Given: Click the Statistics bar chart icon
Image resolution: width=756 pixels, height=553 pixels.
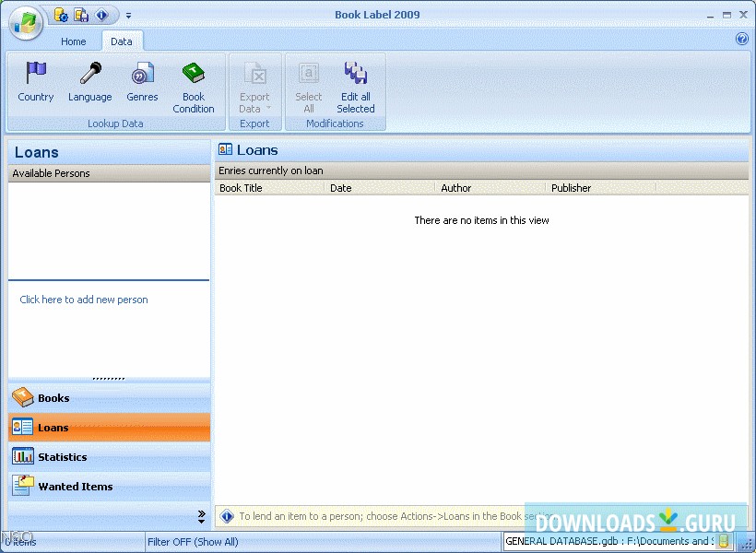Looking at the screenshot, I should (x=23, y=456).
